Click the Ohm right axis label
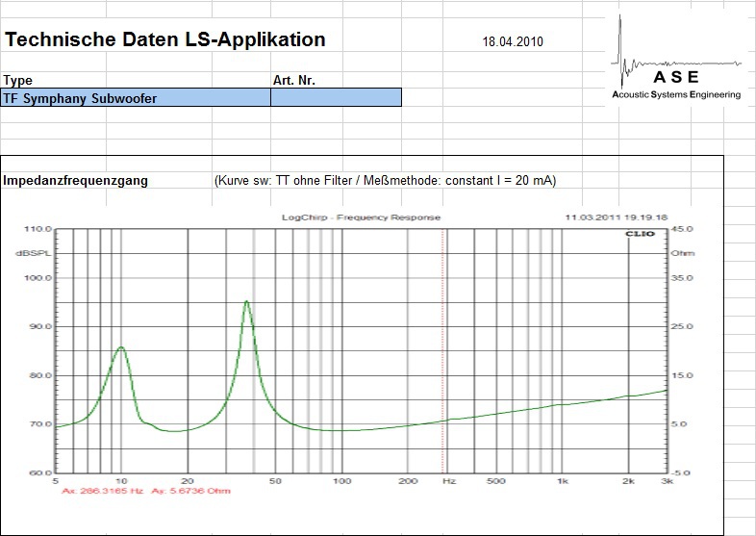Image resolution: width=756 pixels, height=536 pixels. coord(682,253)
